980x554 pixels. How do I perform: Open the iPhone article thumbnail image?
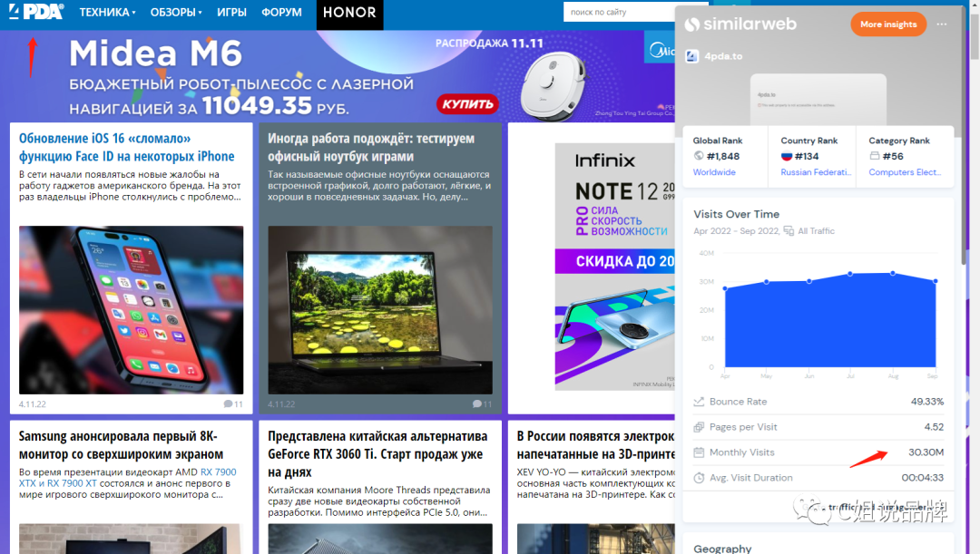coord(132,310)
